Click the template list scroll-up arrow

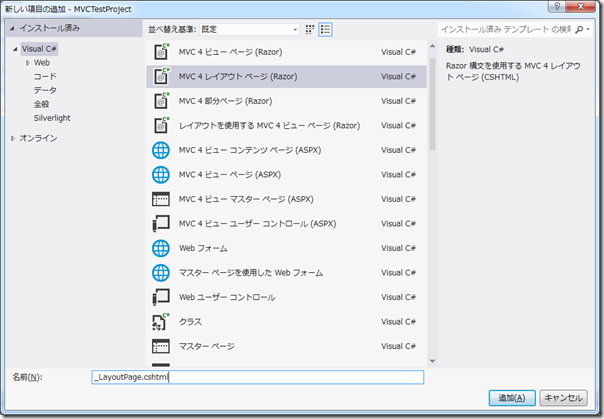tap(432, 46)
